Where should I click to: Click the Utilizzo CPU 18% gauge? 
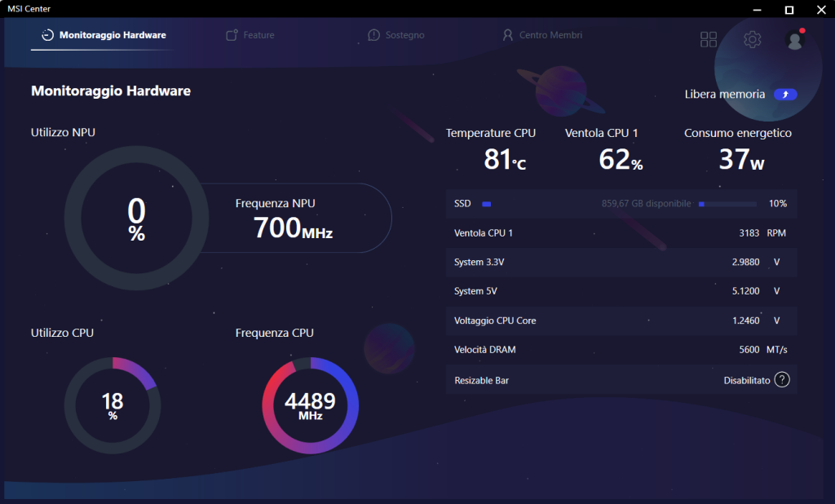click(x=113, y=405)
